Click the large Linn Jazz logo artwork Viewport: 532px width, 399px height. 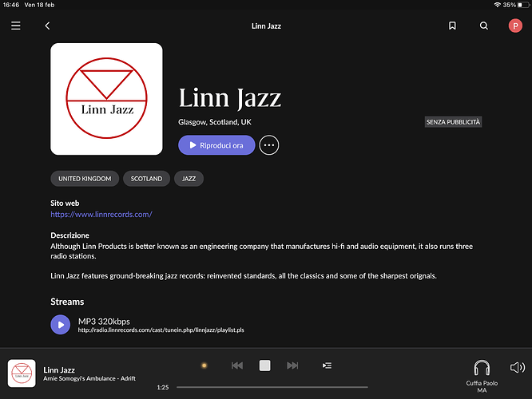[106, 99]
